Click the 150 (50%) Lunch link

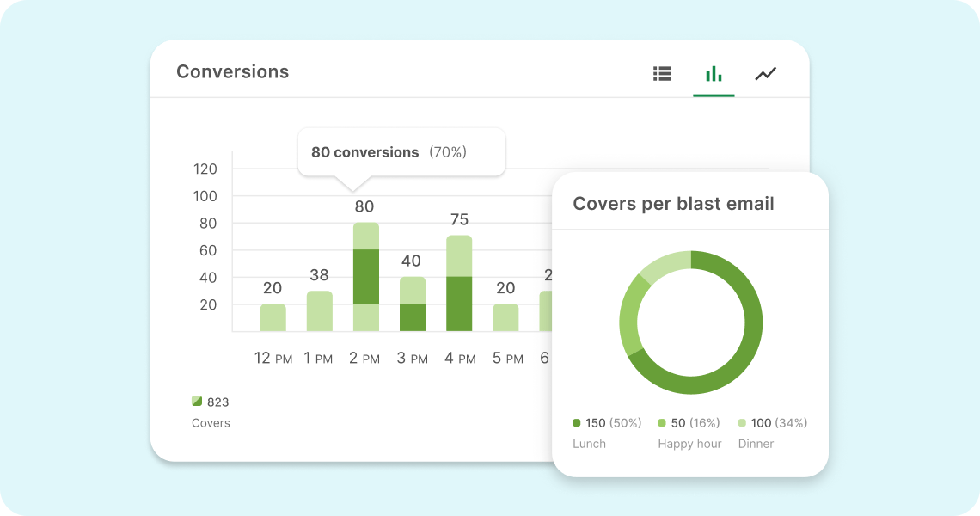(607, 423)
